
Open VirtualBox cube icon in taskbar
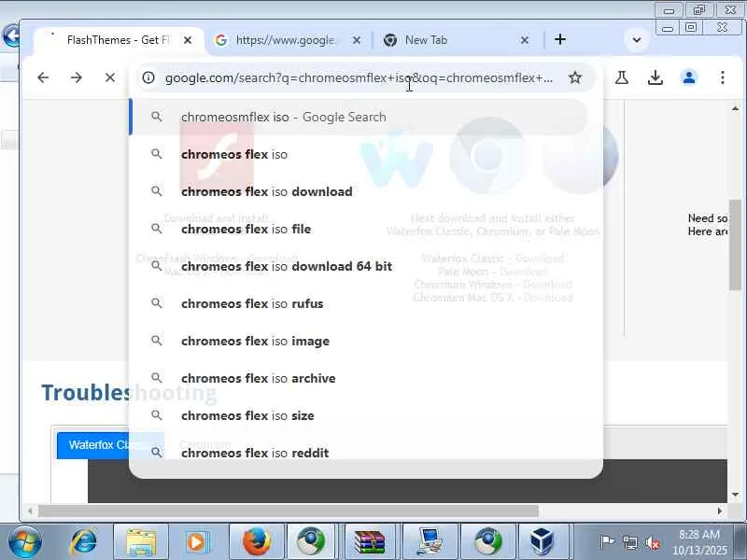click(x=542, y=542)
